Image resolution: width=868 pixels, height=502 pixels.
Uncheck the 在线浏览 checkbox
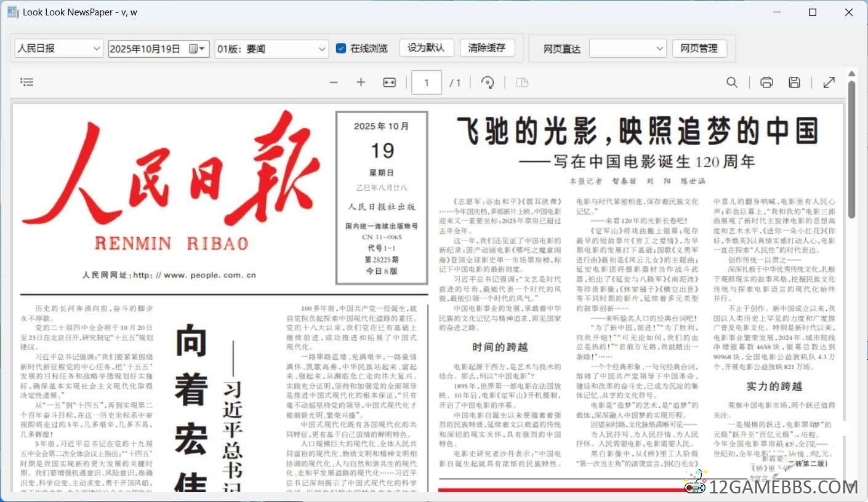(x=341, y=48)
